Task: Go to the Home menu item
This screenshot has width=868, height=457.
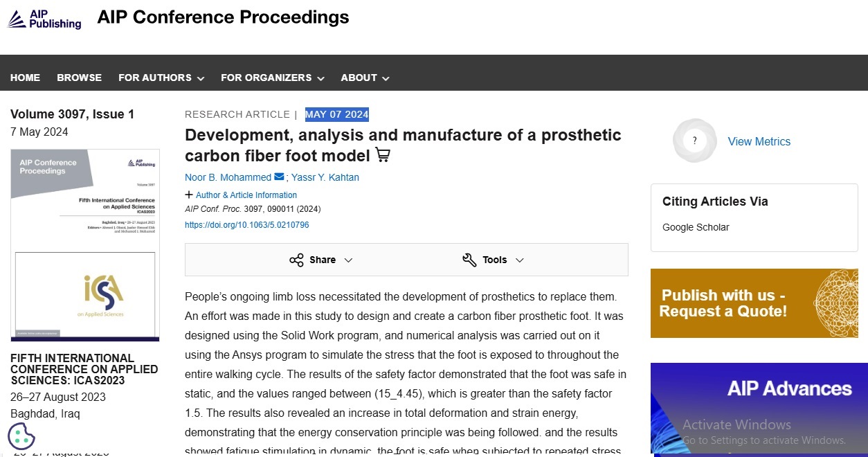Action: click(26, 78)
